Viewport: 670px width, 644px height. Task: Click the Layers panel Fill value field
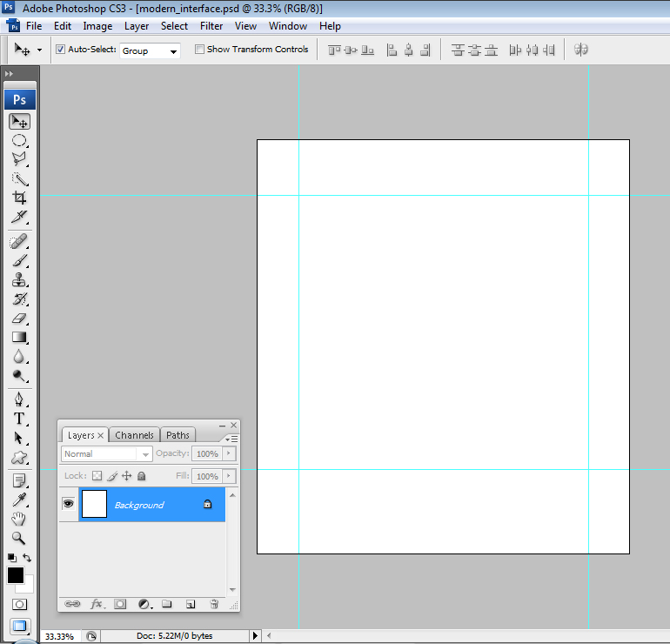(207, 476)
